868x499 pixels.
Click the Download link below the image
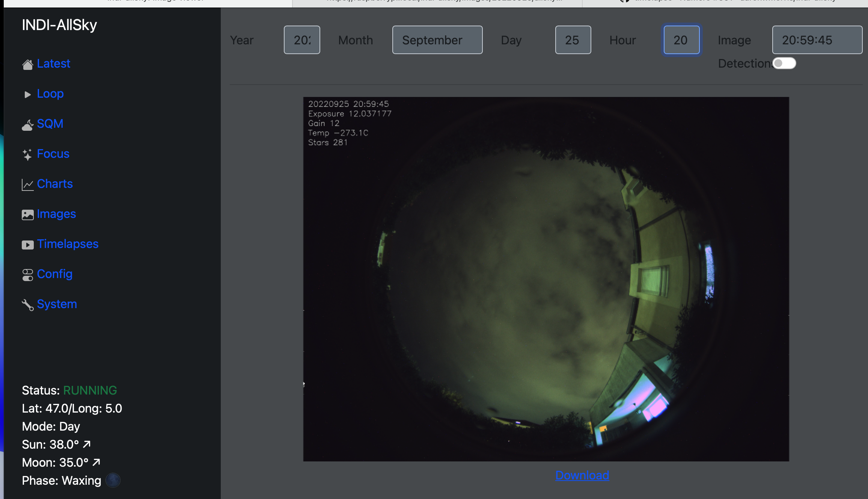point(582,475)
